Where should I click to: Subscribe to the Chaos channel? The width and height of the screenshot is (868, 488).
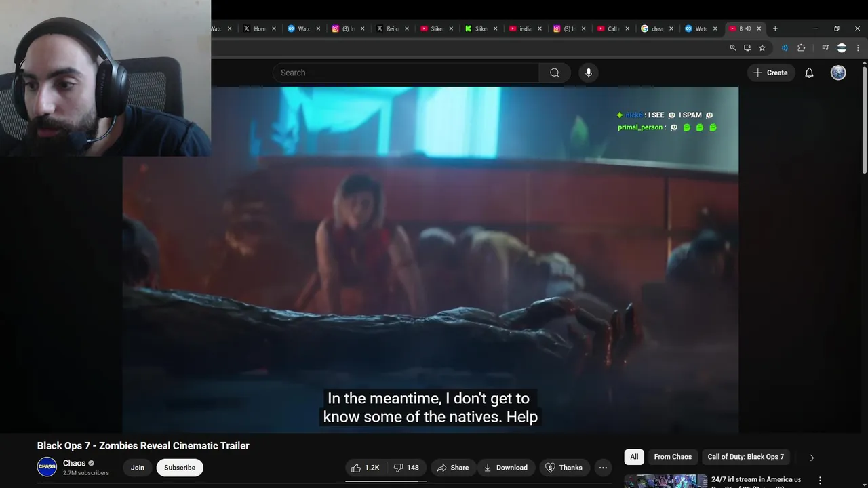180,468
